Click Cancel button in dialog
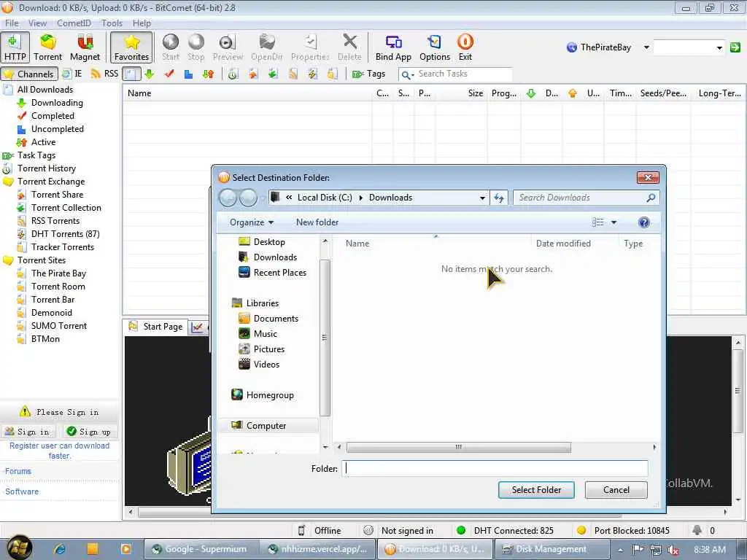 point(616,490)
